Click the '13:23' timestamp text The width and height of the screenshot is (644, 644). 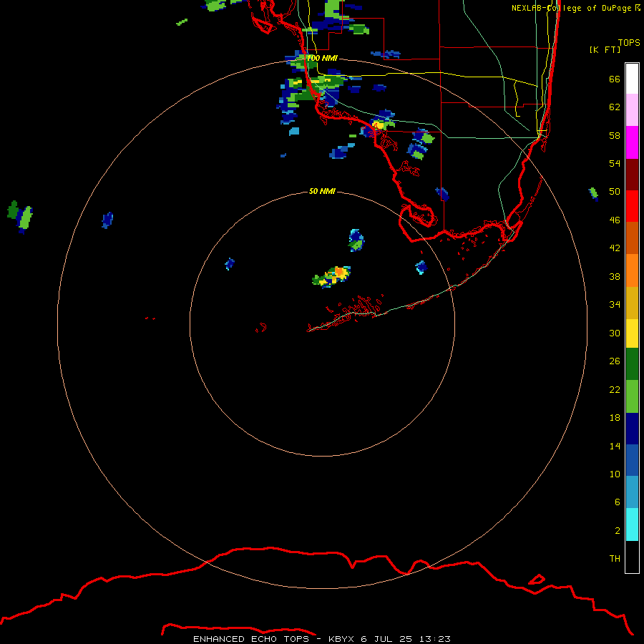[434, 639]
